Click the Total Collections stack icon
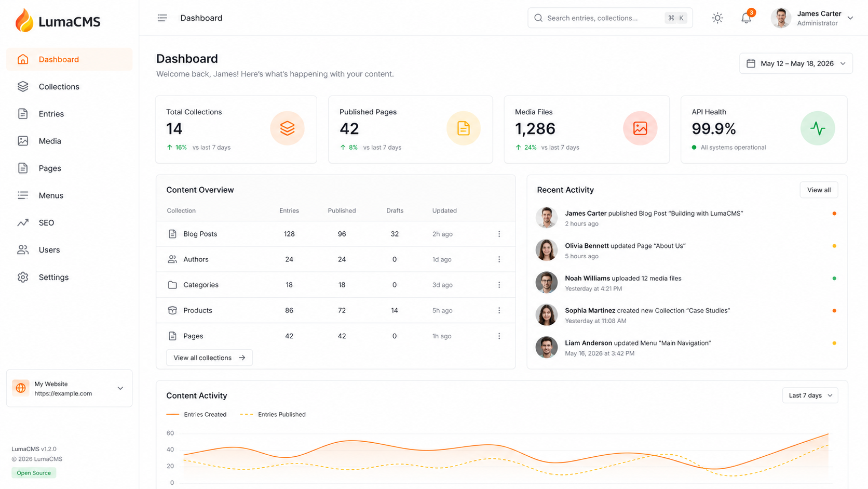Screen dimensions: 868x489 [287, 128]
